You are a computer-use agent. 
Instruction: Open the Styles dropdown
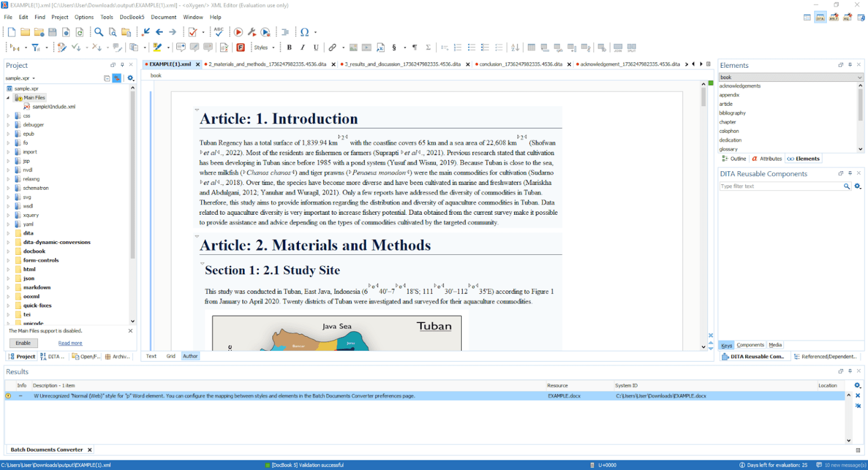point(265,47)
